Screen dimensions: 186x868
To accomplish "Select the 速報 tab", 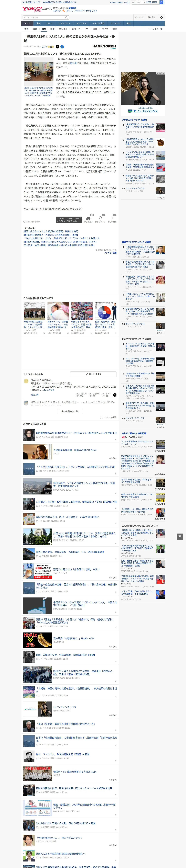I will (x=38, y=24).
